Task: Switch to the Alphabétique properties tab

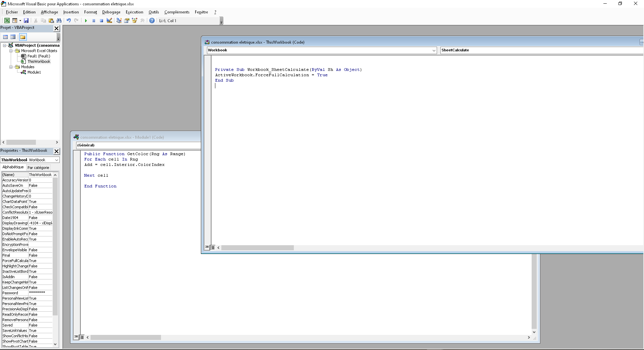Action: [13, 167]
